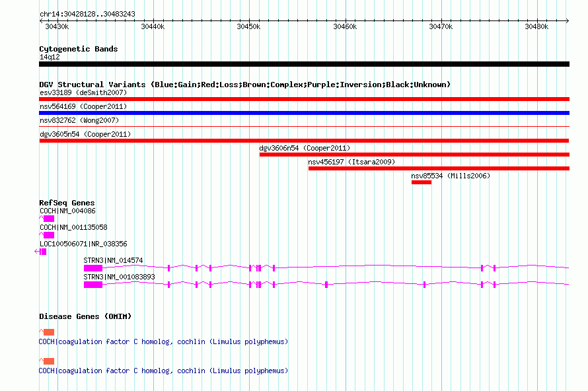This screenshot has width=588, height=391.
Task: Click the chr14:30428128..30483243 coordinate label
Action: coord(87,15)
